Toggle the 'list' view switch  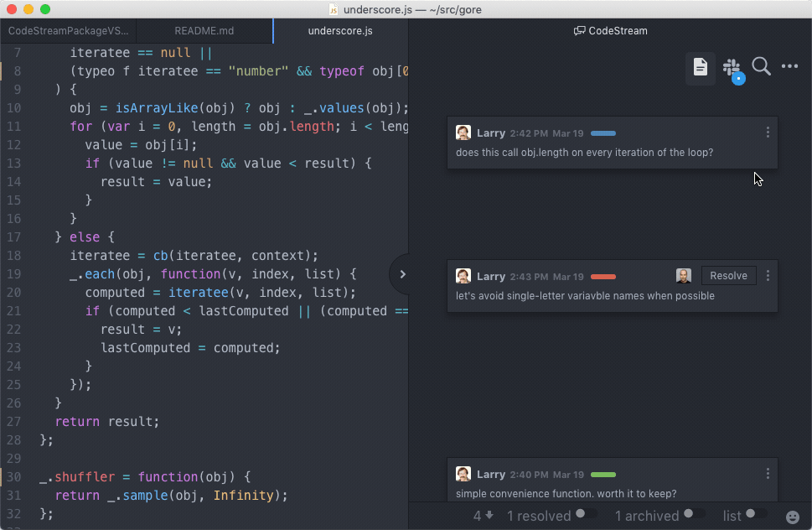coord(750,516)
